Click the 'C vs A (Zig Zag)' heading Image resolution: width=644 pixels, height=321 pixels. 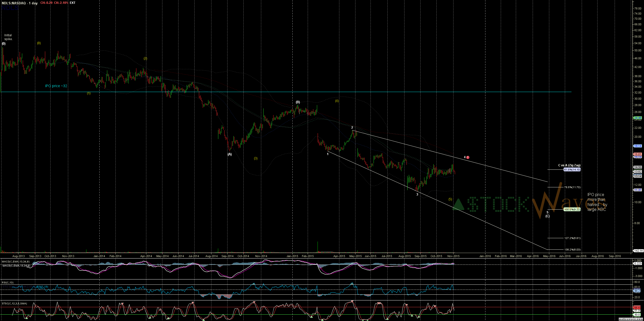pos(569,165)
